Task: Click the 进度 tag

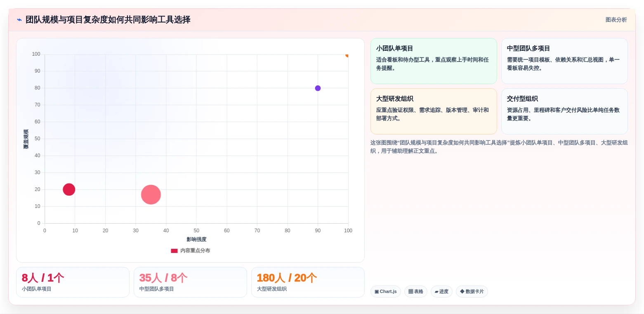Action: click(441, 291)
